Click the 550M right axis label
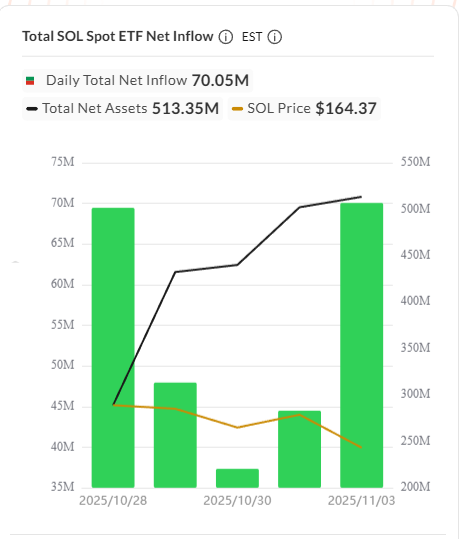Image resolution: width=459 pixels, height=539 pixels. tap(415, 162)
